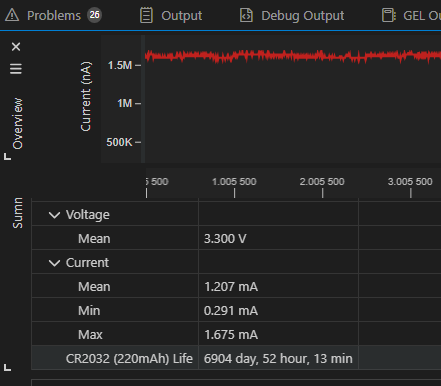Click the 1.5M y-axis label
Viewport: 441px width, 386px height.
pyautogui.click(x=120, y=65)
